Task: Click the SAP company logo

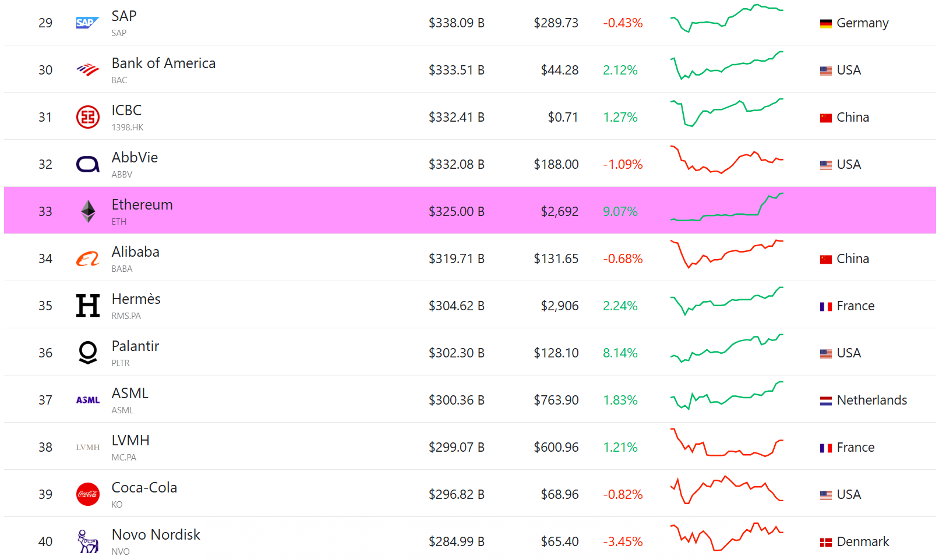Action: pos(87,23)
